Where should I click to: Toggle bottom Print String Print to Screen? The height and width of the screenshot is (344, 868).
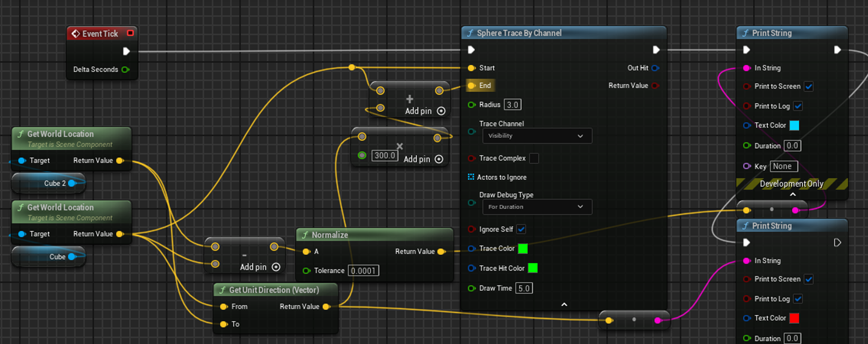pos(809,279)
